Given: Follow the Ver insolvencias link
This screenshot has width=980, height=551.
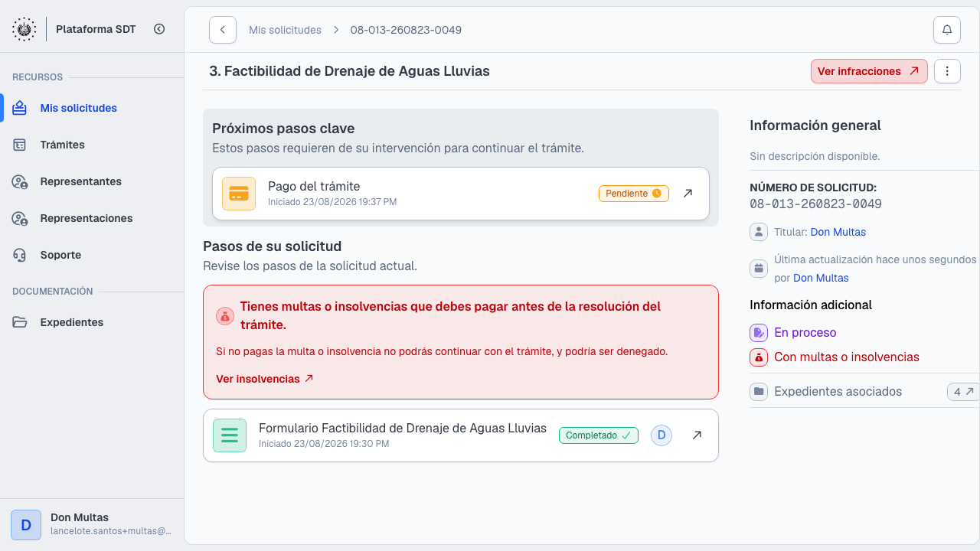Looking at the screenshot, I should (265, 379).
